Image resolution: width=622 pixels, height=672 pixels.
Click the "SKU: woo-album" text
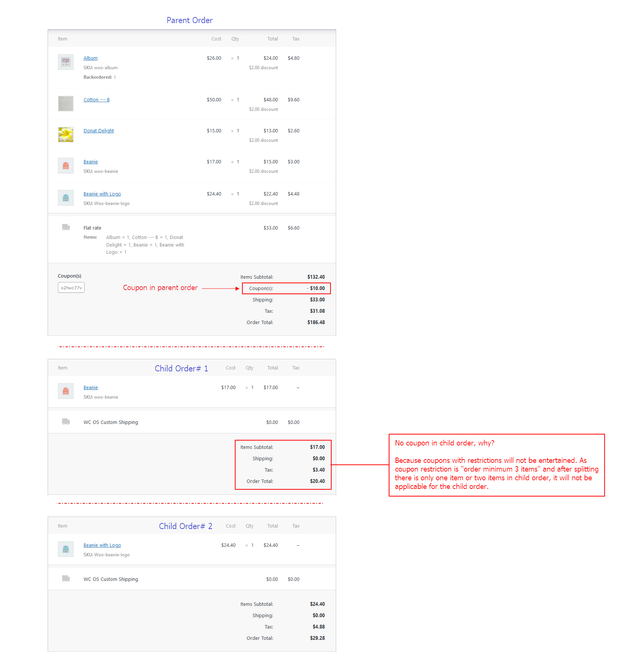point(101,68)
